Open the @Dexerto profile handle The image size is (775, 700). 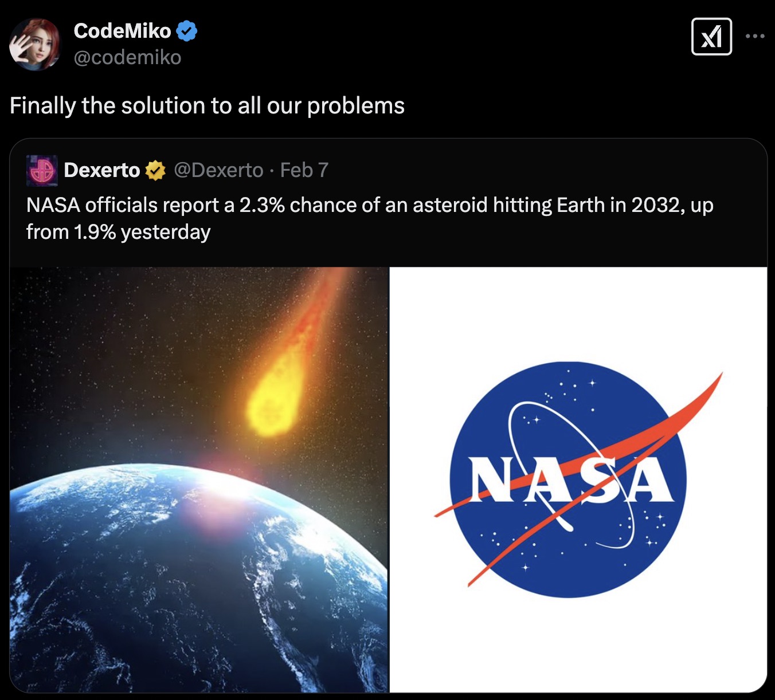[x=218, y=170]
